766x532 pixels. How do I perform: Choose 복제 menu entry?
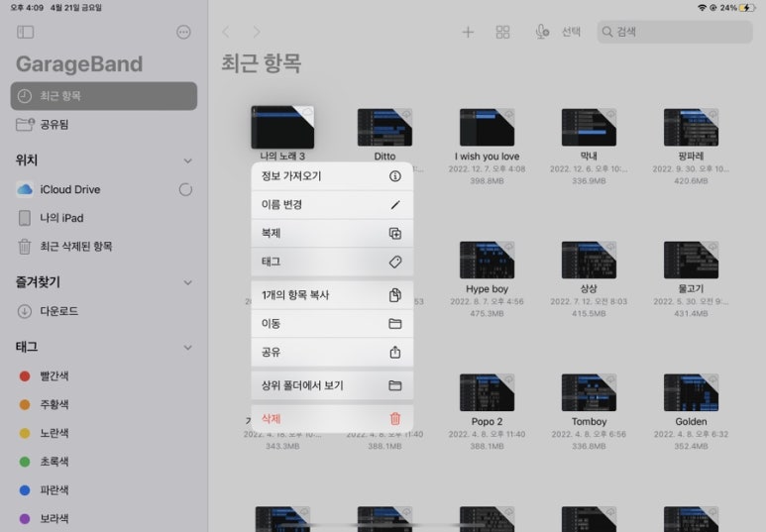coord(332,233)
